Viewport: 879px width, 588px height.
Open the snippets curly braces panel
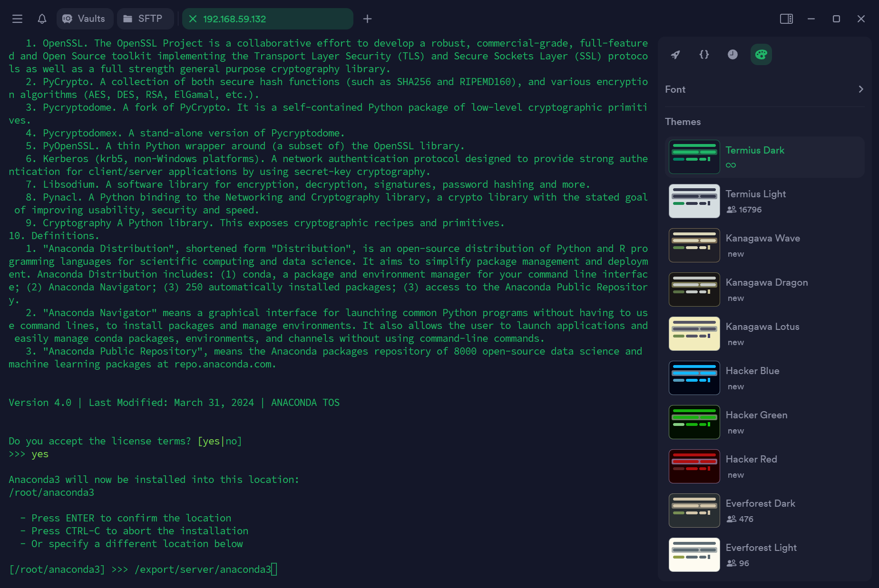coord(704,55)
